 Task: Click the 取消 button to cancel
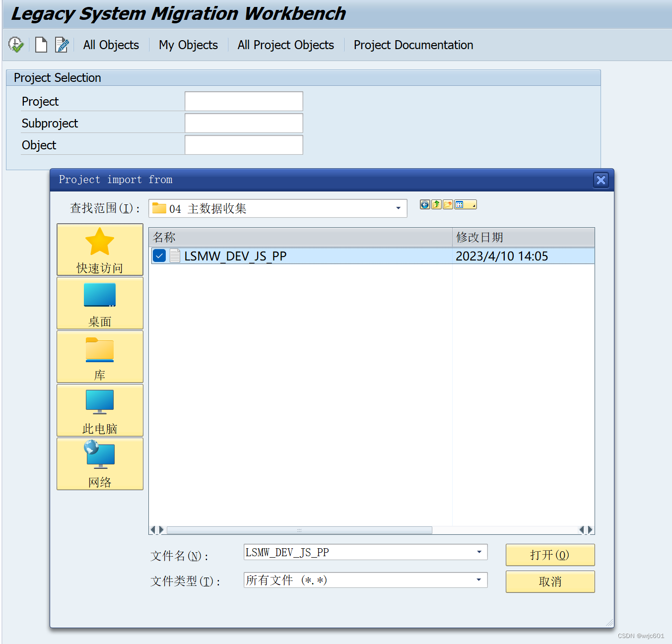point(550,581)
